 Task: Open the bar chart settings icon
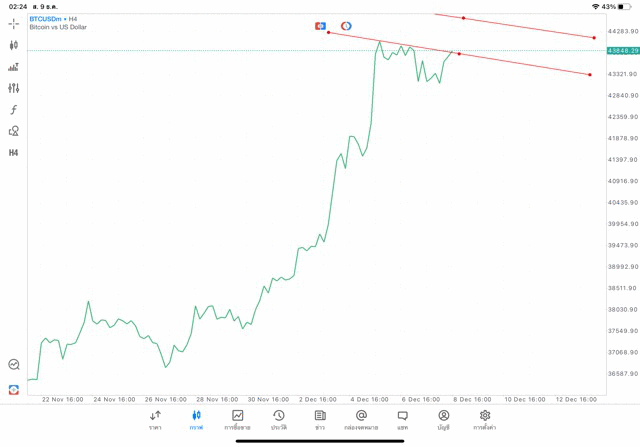click(x=14, y=67)
